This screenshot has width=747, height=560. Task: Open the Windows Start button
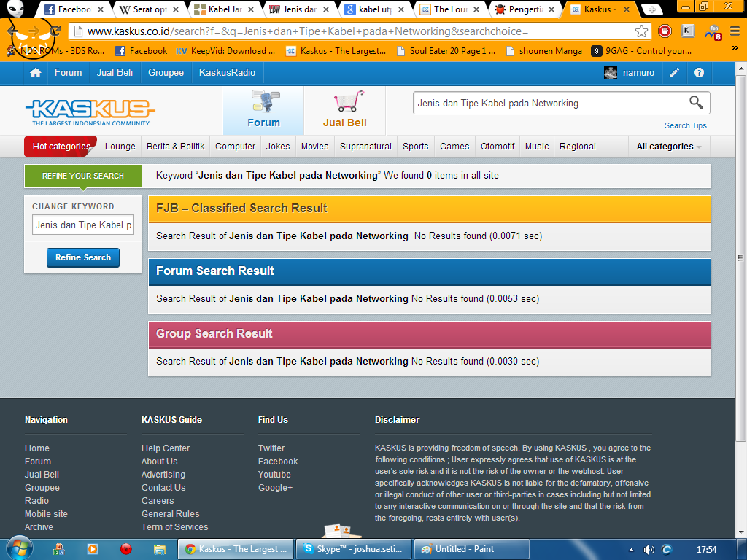pos(18,548)
